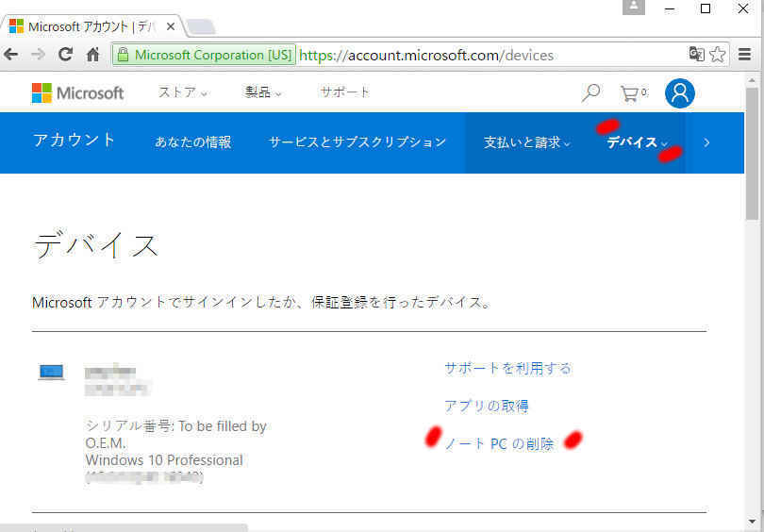This screenshot has height=532, width=764.
Task: Click the browser back arrow
Action: [10, 55]
